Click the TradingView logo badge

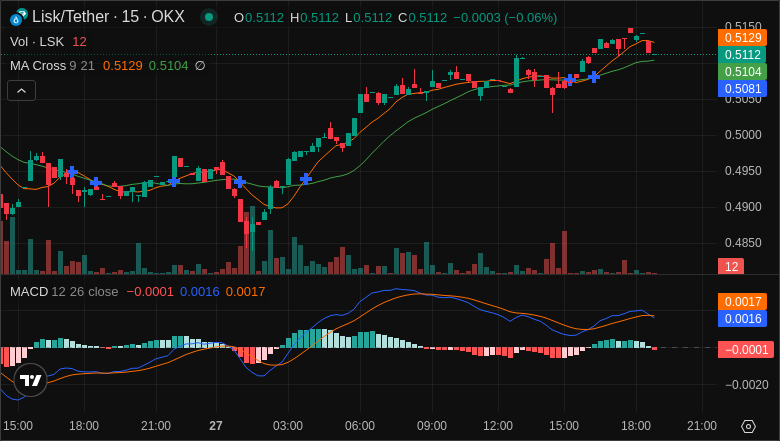click(30, 380)
